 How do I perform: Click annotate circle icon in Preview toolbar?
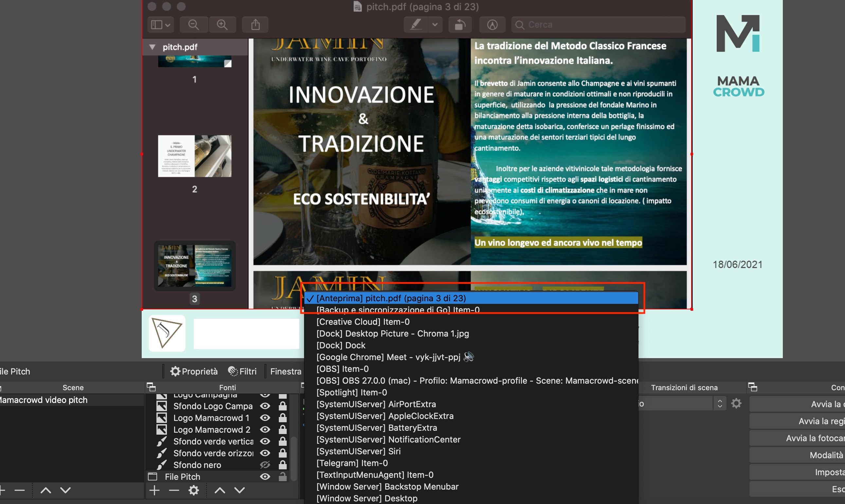[492, 25]
